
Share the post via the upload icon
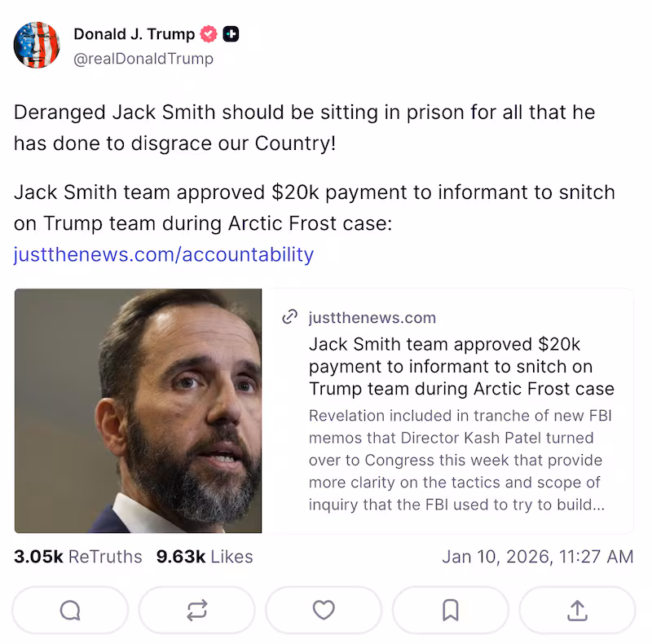tap(577, 610)
